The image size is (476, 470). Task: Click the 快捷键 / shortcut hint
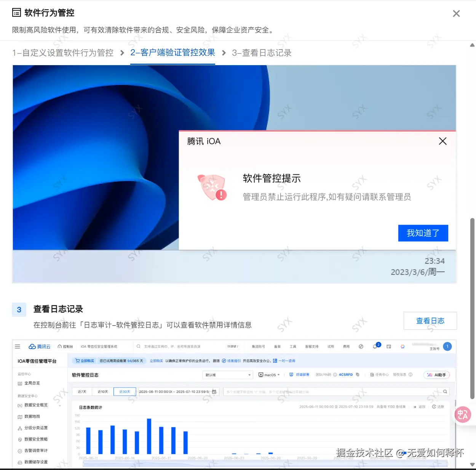[233, 346]
